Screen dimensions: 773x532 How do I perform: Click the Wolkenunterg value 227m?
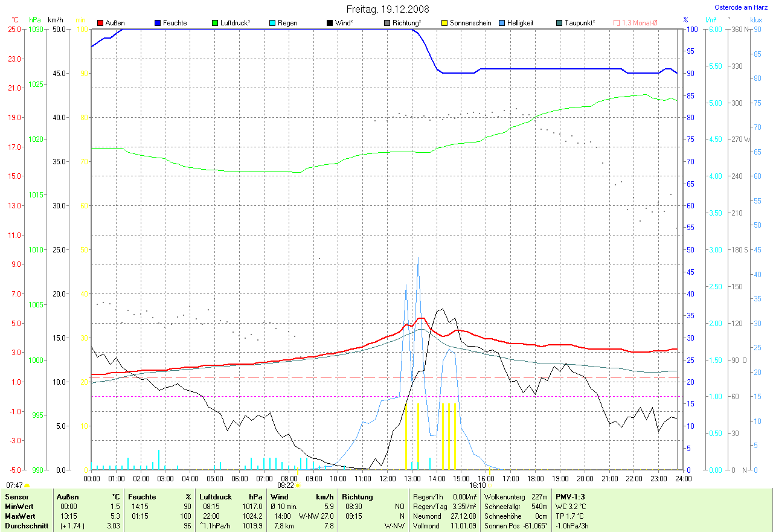pyautogui.click(x=539, y=496)
